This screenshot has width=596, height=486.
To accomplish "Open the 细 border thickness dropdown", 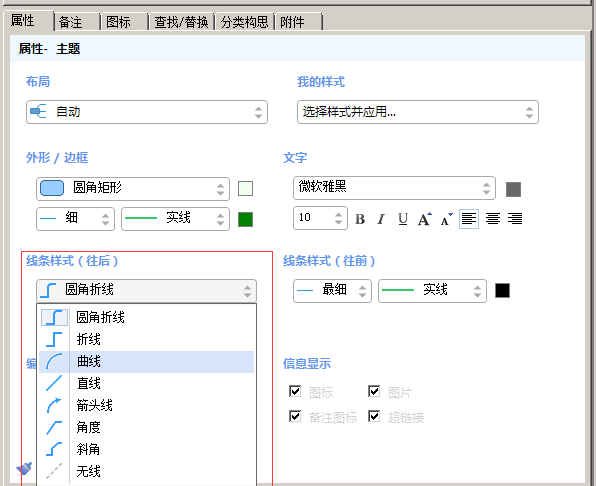I will (75, 219).
